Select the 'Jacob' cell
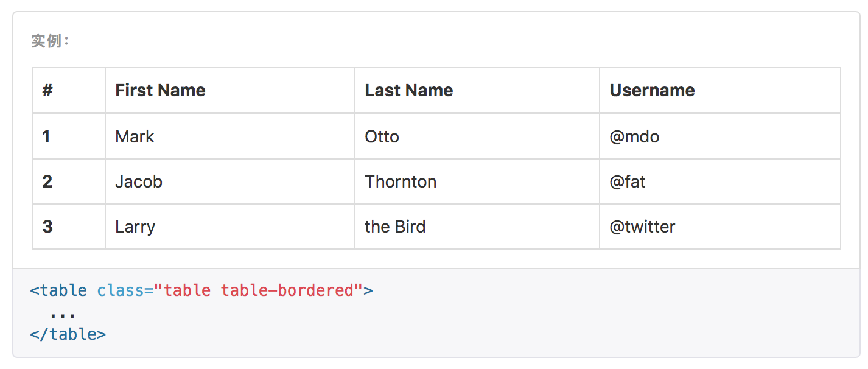Image resolution: width=868 pixels, height=369 pixels. pos(230,181)
